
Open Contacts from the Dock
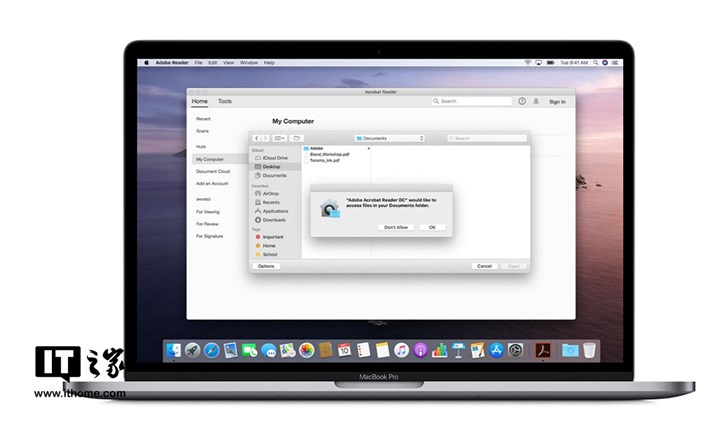point(325,350)
